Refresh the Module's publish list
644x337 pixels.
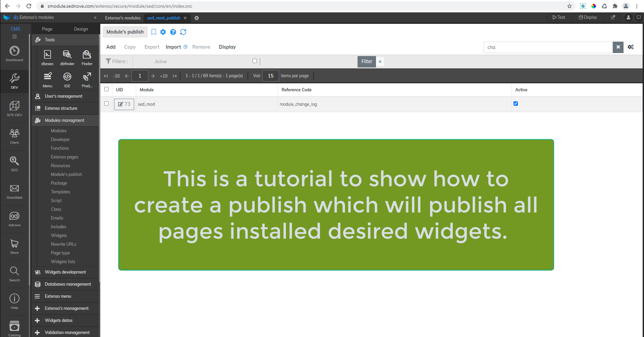coord(183,32)
